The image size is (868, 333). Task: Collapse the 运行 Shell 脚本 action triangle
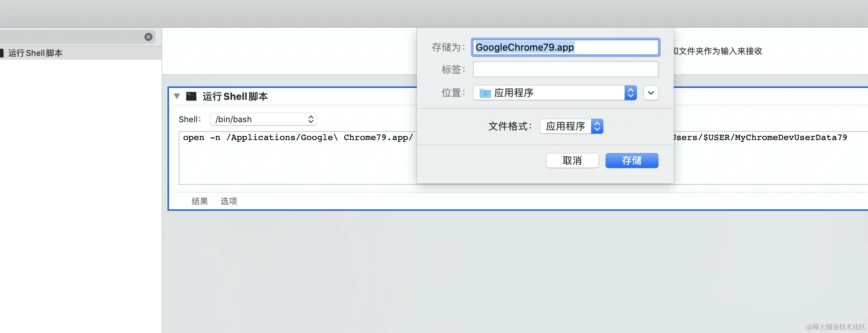click(x=177, y=96)
